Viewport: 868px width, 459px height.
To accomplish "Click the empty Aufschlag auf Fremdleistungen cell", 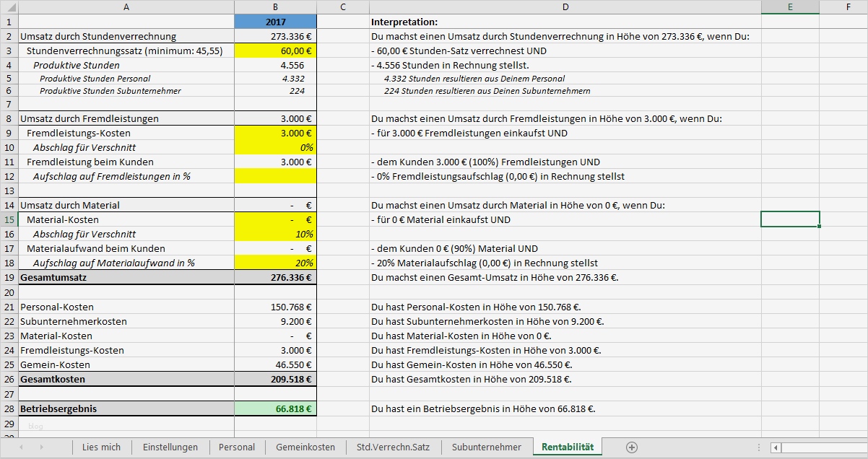I will (275, 176).
